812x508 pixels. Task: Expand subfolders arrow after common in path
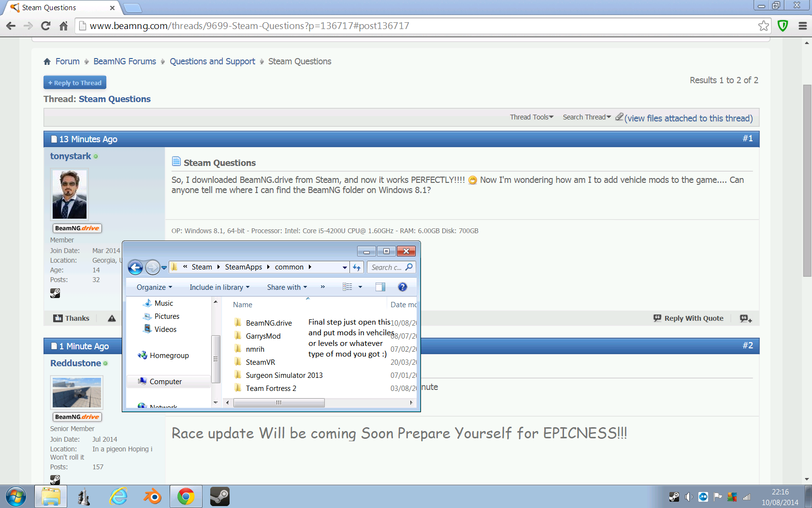tap(310, 267)
